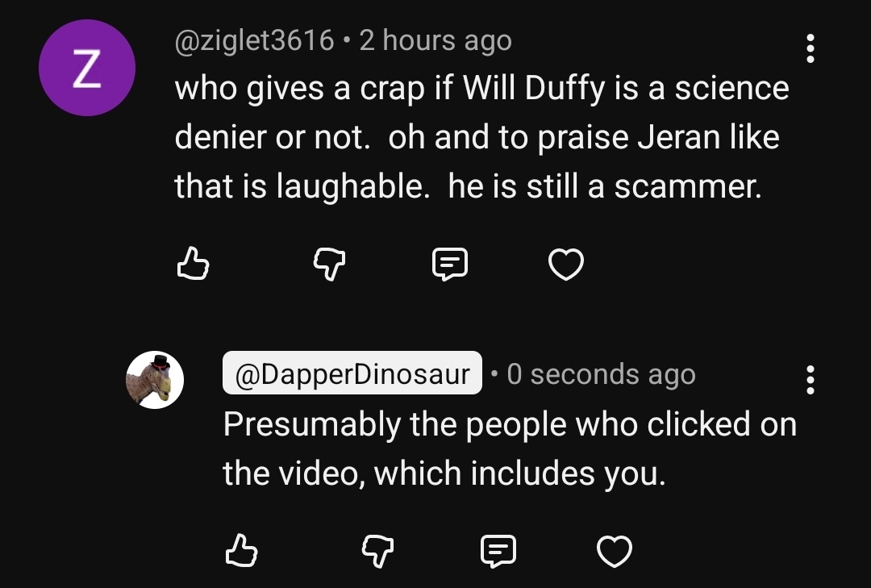Like the DapperDinosaur reply
The width and height of the screenshot is (871, 588).
point(241,552)
